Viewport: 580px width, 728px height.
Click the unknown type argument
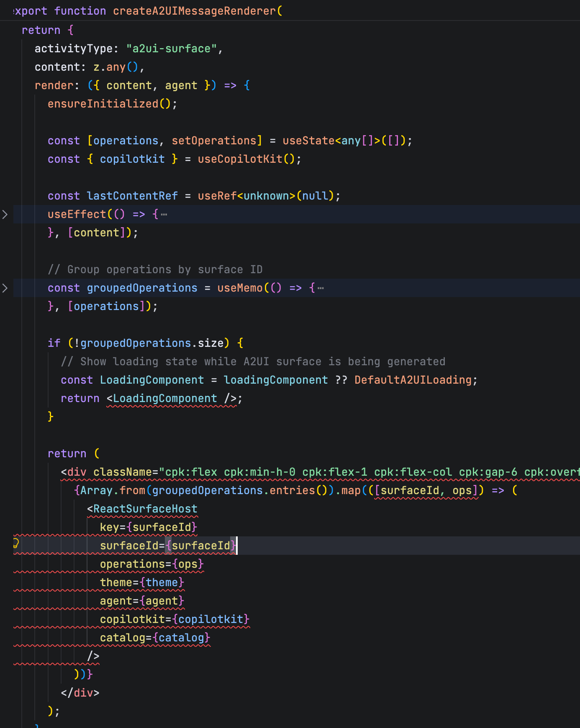(266, 196)
